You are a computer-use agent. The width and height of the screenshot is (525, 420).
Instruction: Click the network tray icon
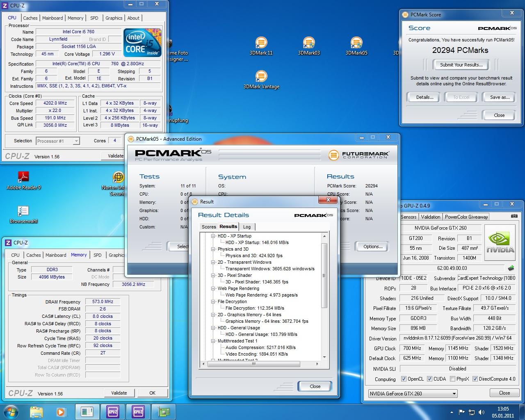(x=472, y=412)
